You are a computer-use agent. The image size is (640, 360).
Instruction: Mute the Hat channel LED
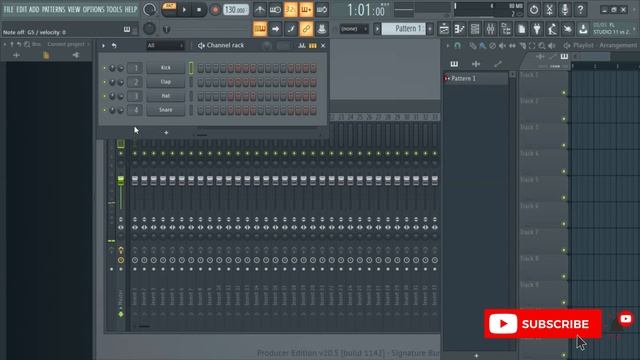[104, 96]
